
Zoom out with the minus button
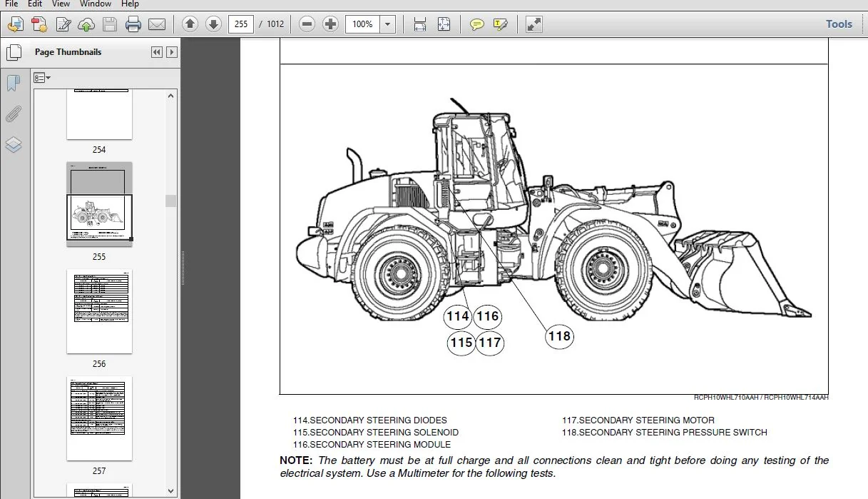[x=307, y=24]
